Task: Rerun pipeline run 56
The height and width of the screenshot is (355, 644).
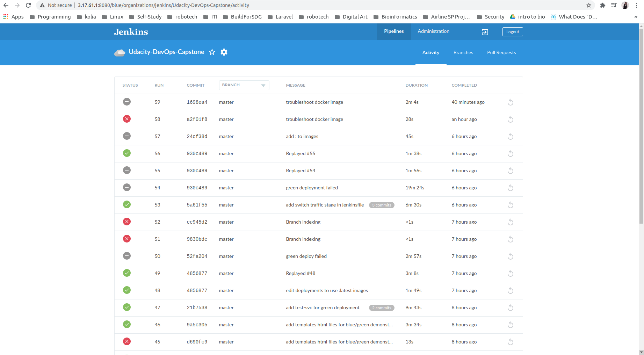Action: [x=511, y=154]
